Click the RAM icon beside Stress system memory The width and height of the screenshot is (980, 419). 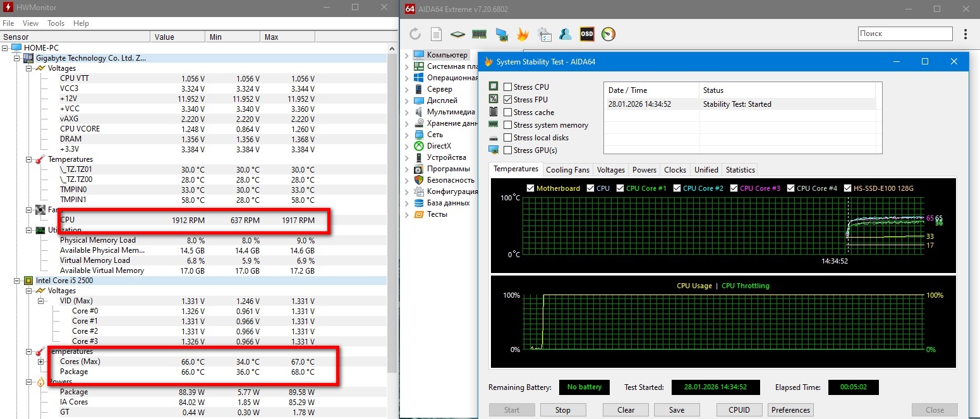493,124
